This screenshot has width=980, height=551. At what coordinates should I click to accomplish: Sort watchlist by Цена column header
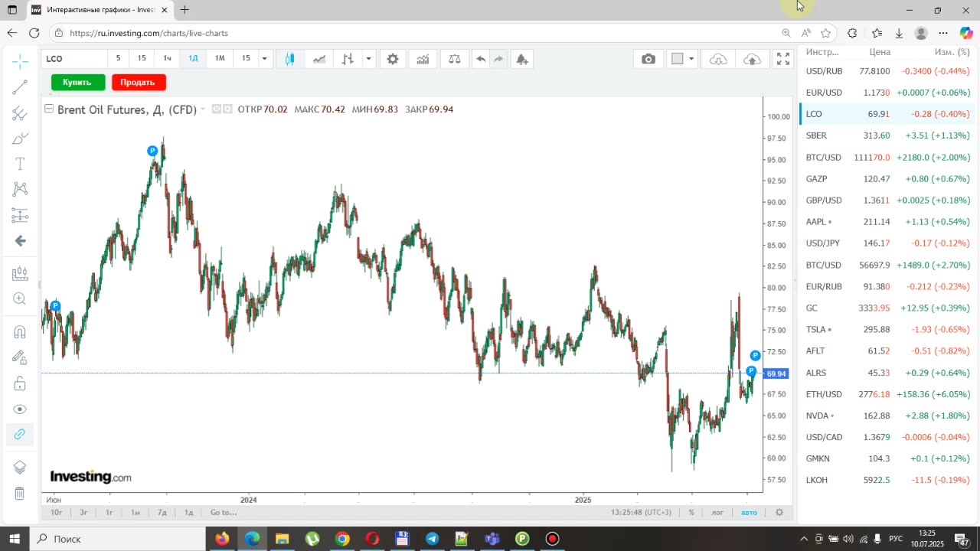coord(880,52)
